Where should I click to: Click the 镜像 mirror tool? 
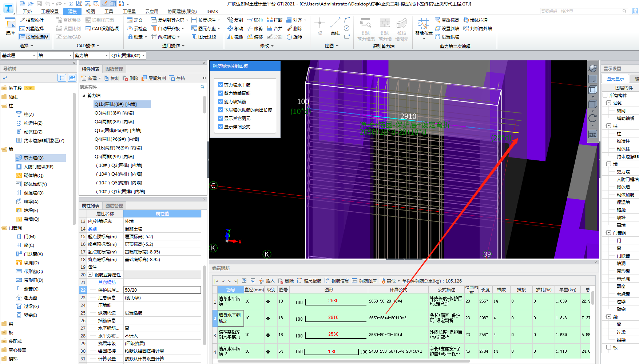pyautogui.click(x=235, y=37)
